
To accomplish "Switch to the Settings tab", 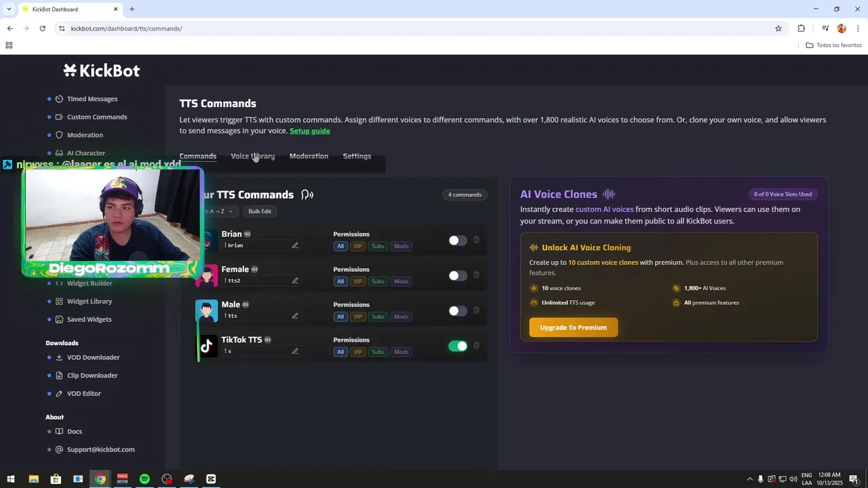I will pos(357,156).
